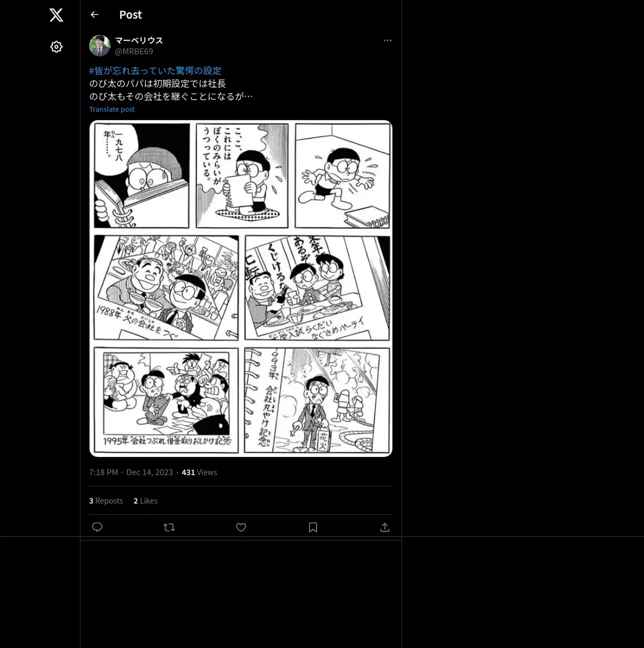Select the Post header title
This screenshot has width=644, height=648.
pyautogui.click(x=130, y=15)
